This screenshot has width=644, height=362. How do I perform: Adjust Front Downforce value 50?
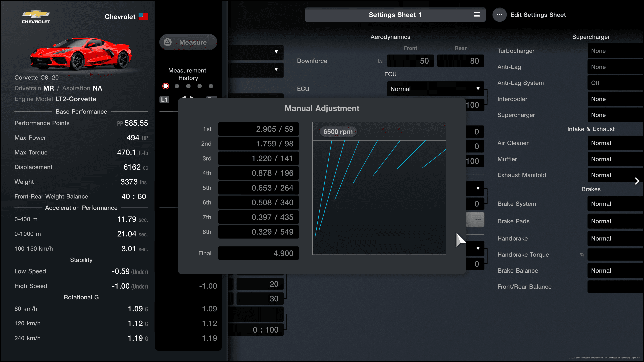click(410, 61)
